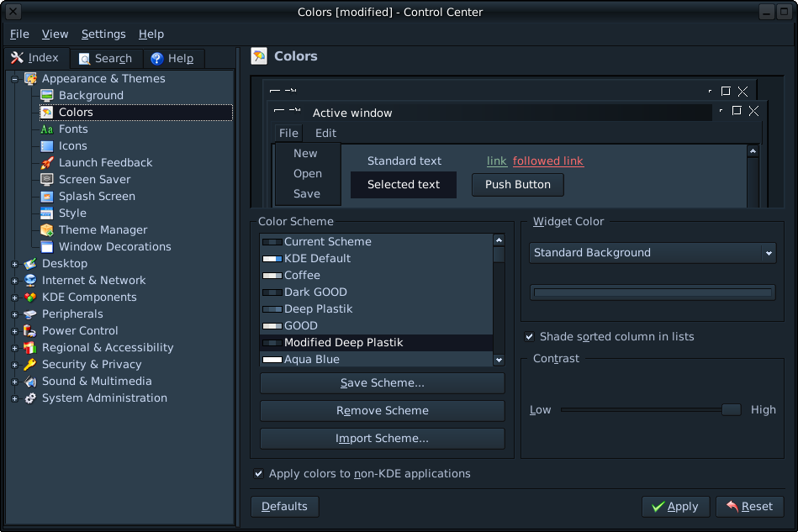Click the Power Control icon
The width and height of the screenshot is (798, 532).
pyautogui.click(x=30, y=330)
